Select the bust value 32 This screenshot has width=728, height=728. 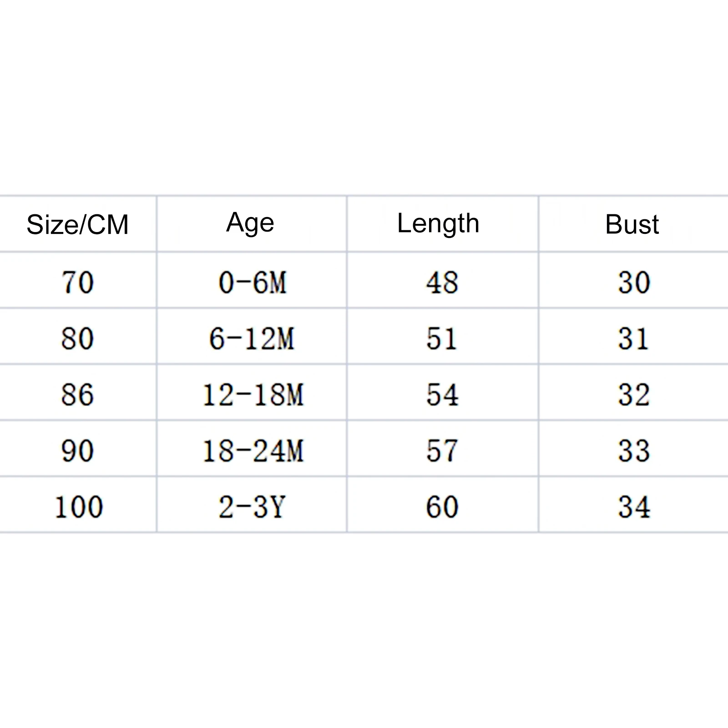point(634,394)
